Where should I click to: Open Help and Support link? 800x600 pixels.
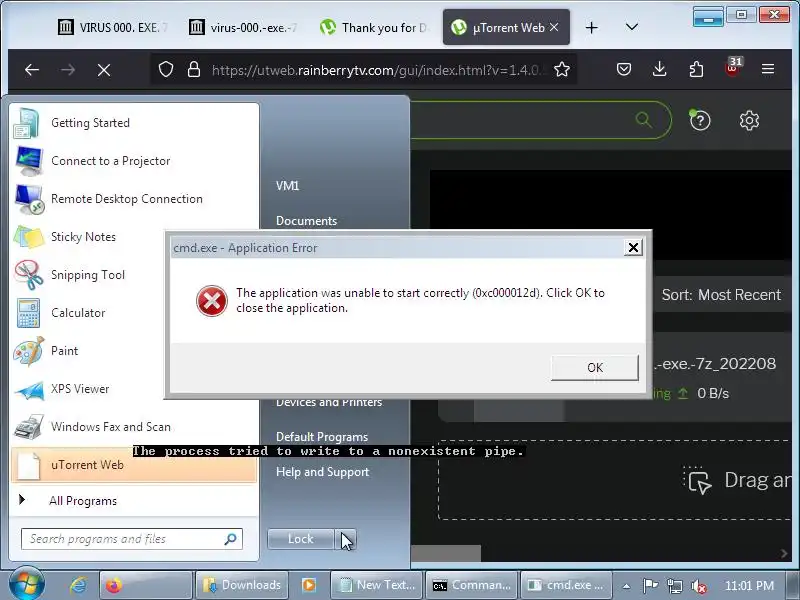(322, 472)
